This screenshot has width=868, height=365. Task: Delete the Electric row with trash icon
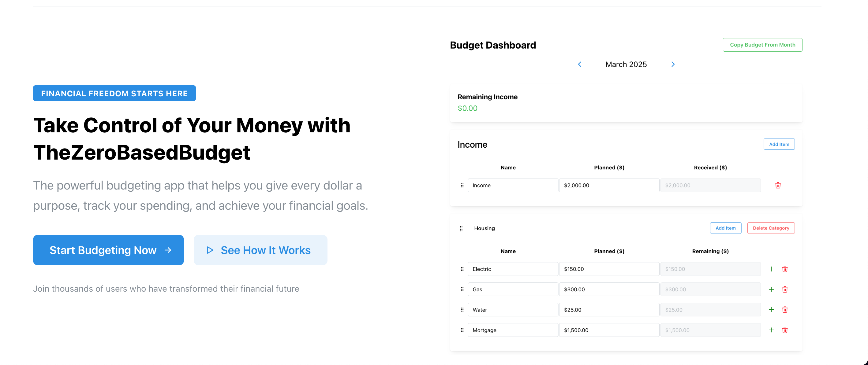[785, 269]
